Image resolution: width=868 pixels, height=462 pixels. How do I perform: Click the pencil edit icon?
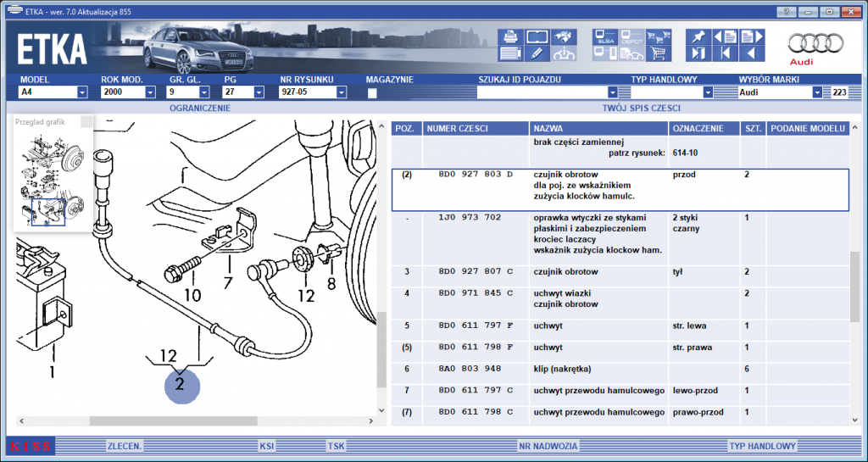537,53
